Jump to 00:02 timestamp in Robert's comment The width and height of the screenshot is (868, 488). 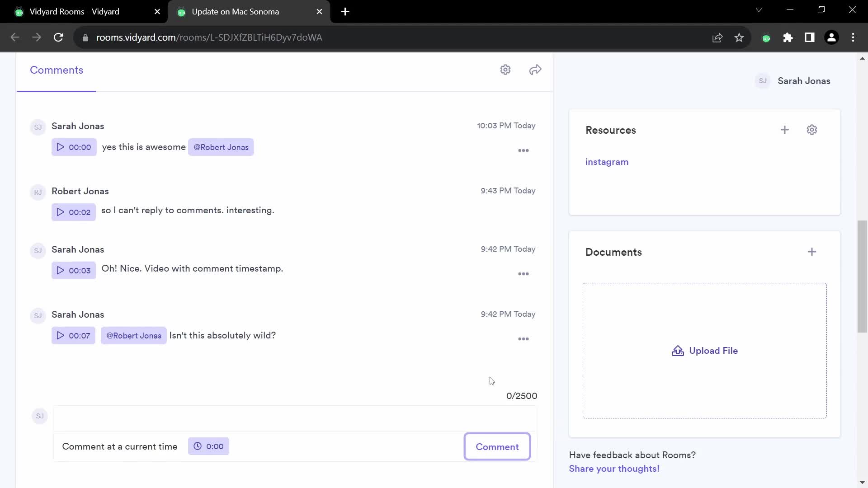click(x=74, y=212)
